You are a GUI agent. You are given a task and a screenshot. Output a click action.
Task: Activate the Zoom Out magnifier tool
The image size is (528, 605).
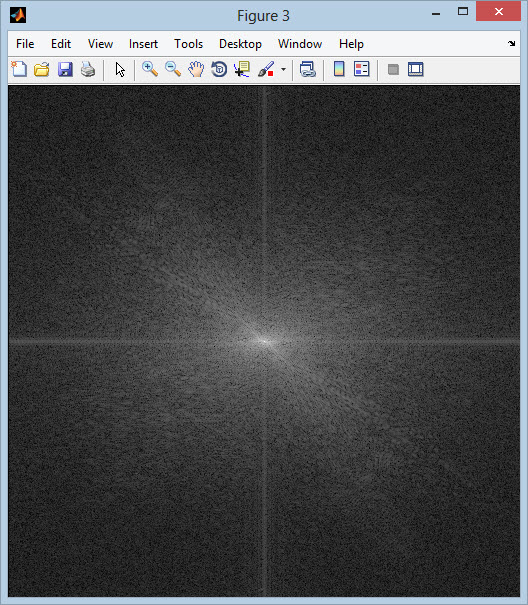pyautogui.click(x=173, y=69)
